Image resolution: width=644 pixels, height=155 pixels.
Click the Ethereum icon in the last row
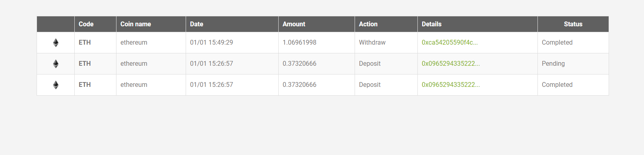coord(56,85)
